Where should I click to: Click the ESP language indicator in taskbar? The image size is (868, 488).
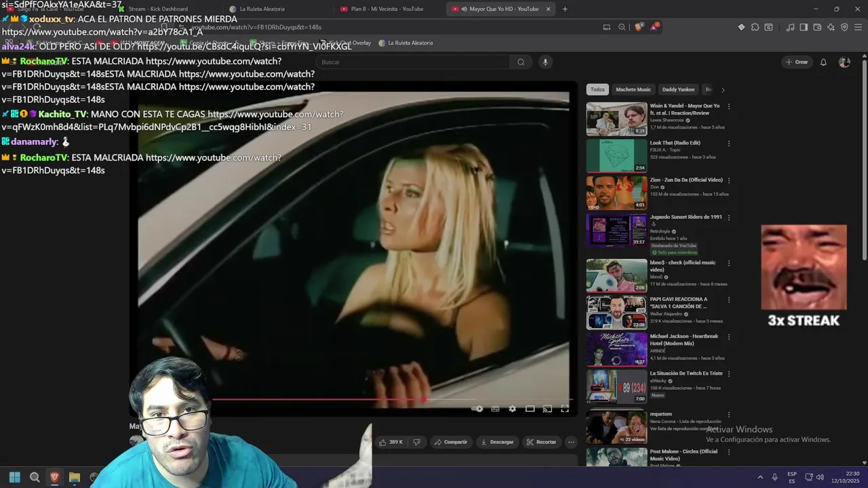[792, 477]
